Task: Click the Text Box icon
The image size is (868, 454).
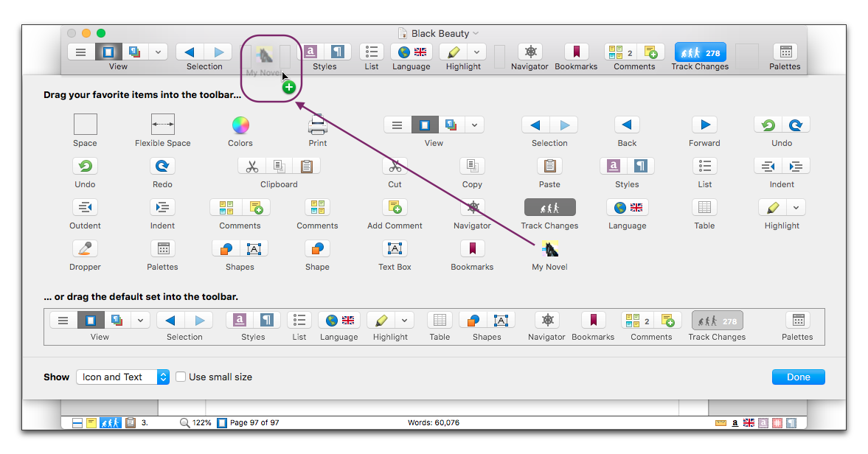Action: point(395,248)
